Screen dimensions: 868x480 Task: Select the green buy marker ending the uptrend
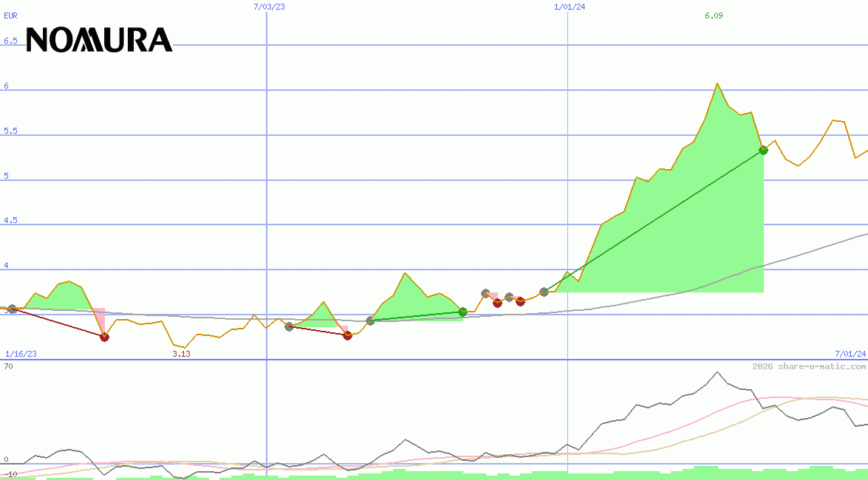click(x=764, y=150)
